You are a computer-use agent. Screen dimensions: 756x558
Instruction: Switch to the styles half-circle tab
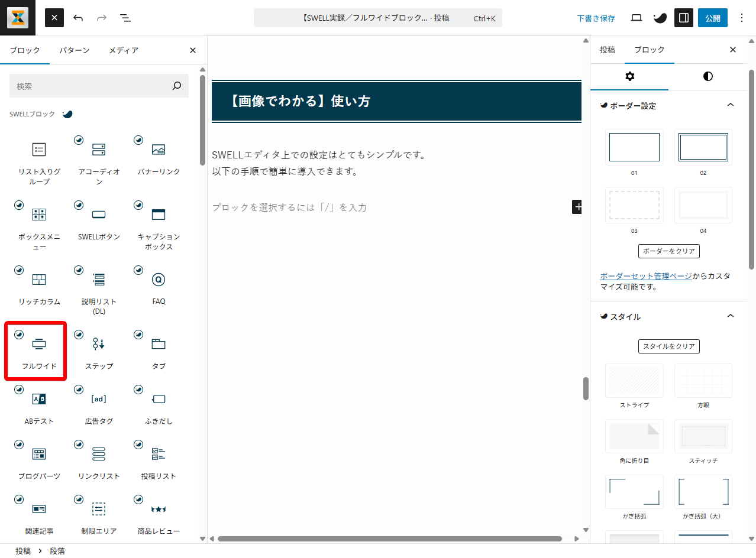click(x=707, y=76)
